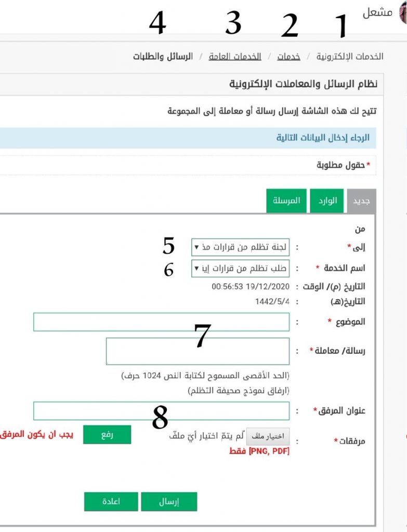Click the red يجب ان يكون المرفق warning
The height and width of the screenshot is (532, 407).
pos(37,435)
